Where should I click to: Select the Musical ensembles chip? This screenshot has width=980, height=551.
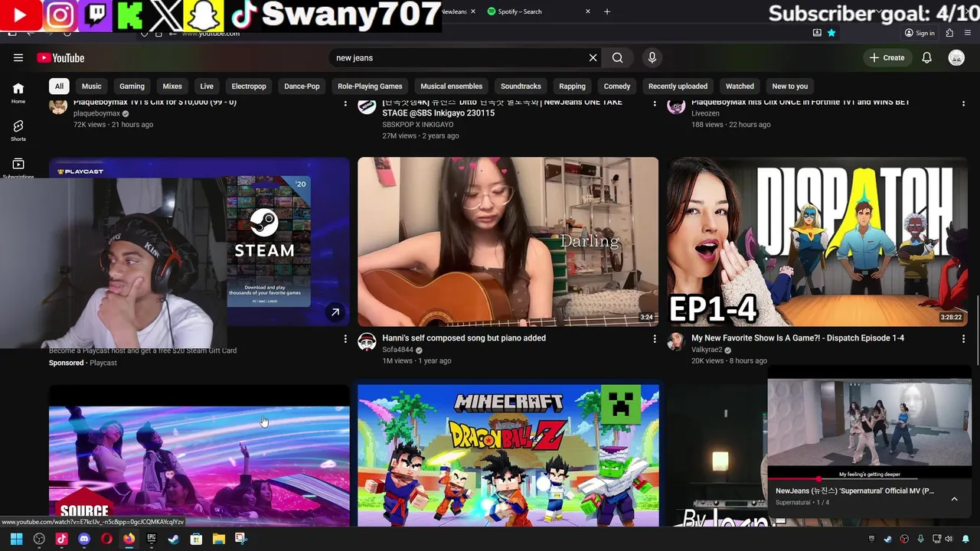coord(452,86)
